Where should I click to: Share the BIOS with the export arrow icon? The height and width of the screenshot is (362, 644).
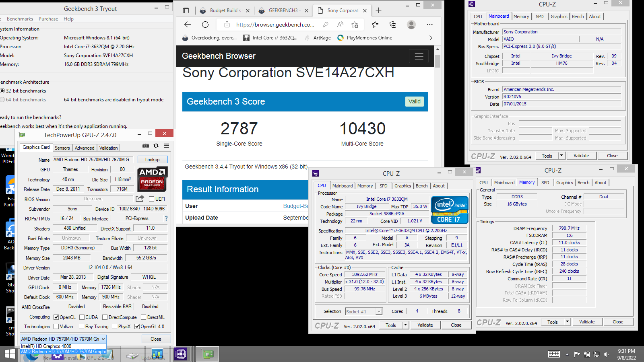tap(140, 198)
